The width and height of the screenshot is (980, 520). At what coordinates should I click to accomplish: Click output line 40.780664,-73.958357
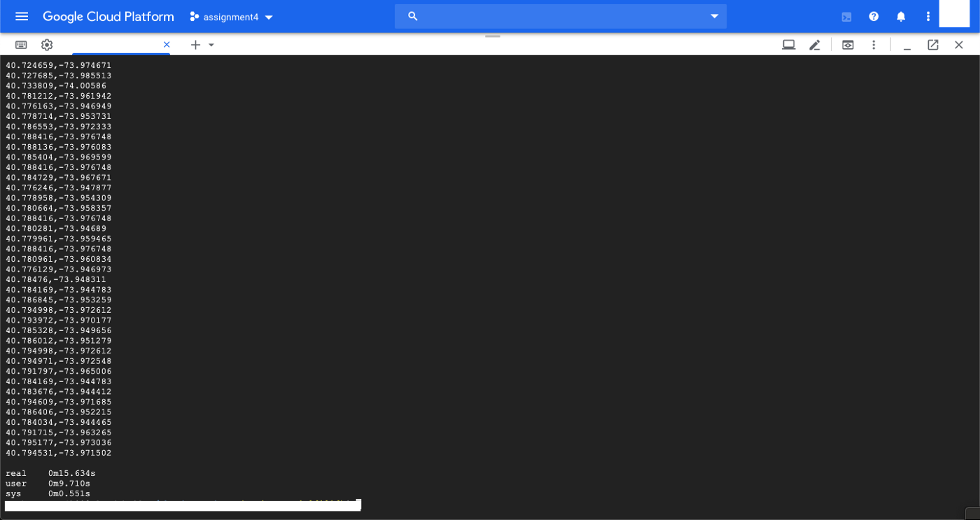pyautogui.click(x=59, y=208)
